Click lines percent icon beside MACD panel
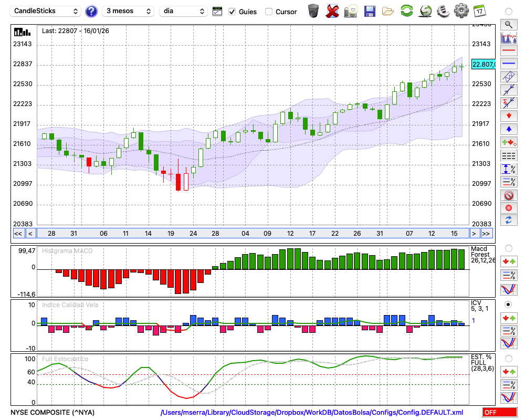525x420 pixels. [x=509, y=275]
